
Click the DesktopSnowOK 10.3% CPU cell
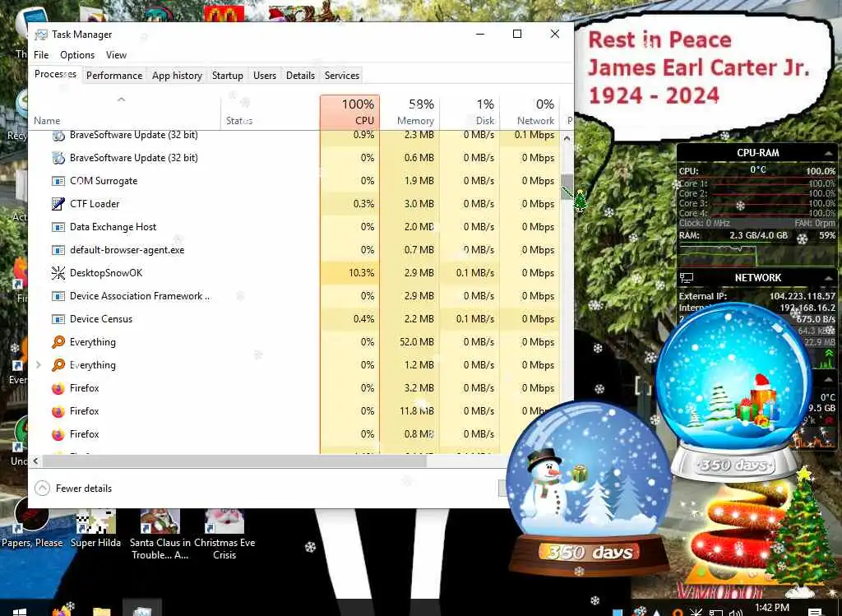pos(349,273)
